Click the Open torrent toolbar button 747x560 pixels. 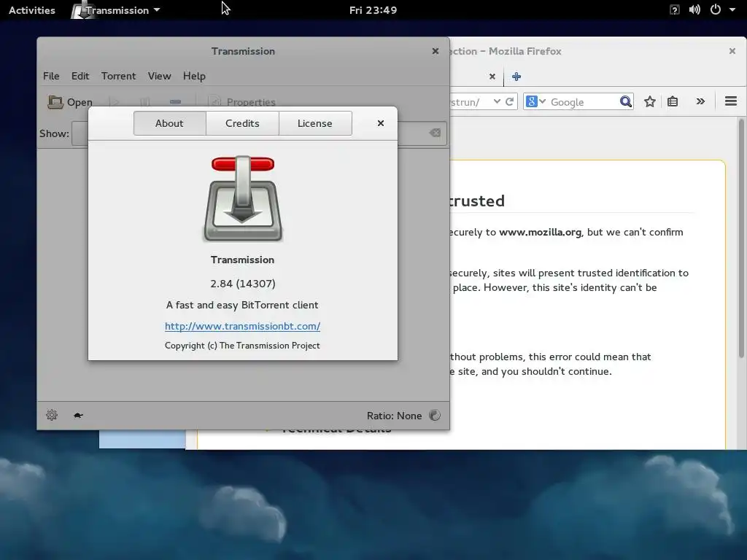(70, 102)
